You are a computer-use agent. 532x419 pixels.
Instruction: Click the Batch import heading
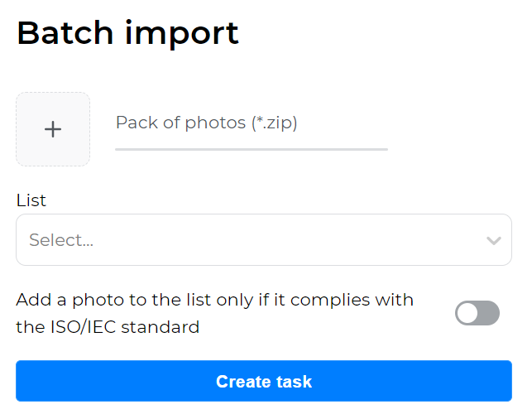128,33
